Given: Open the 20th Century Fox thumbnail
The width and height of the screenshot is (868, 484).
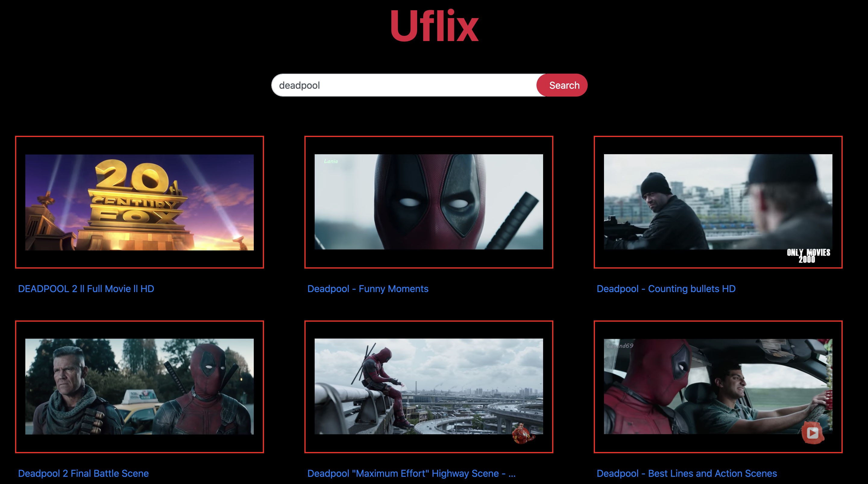Looking at the screenshot, I should pyautogui.click(x=139, y=202).
